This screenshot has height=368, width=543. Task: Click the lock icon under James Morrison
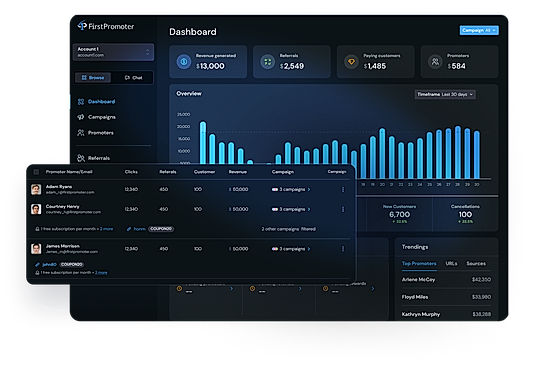coord(37,273)
